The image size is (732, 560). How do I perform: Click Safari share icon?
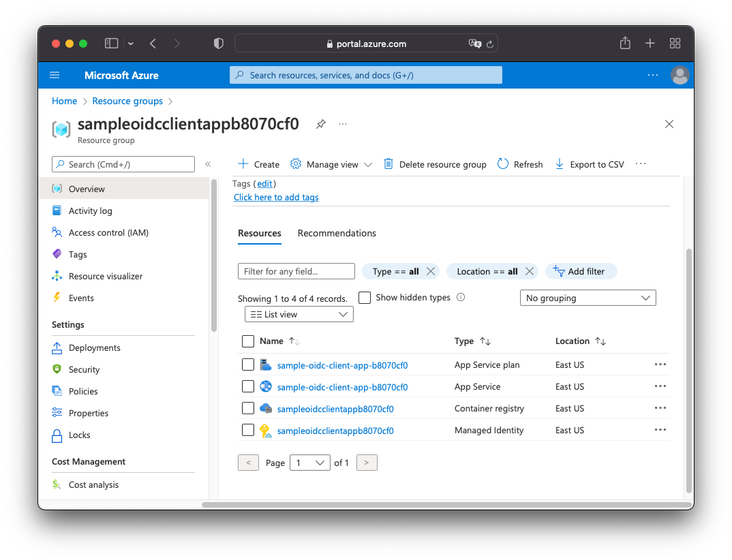[x=625, y=44]
